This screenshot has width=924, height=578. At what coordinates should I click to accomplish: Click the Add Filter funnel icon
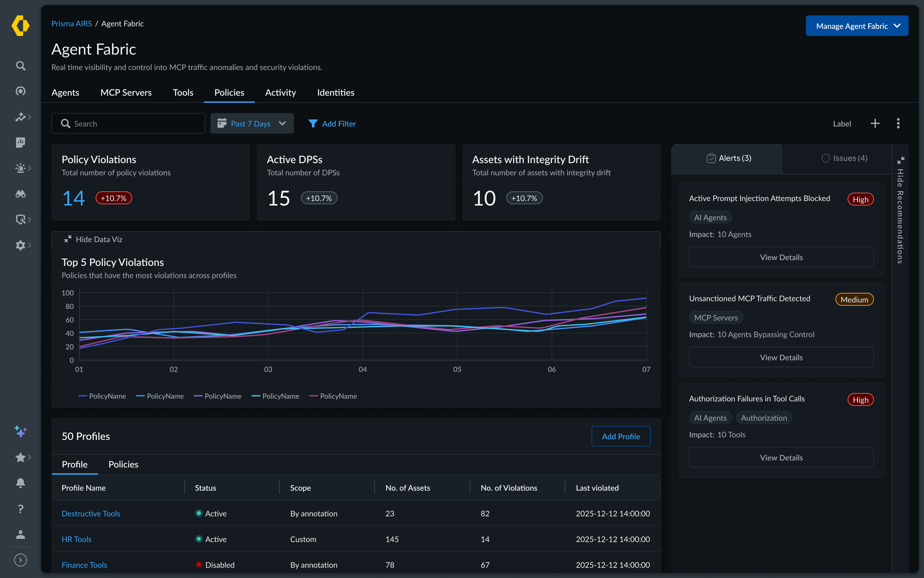coord(313,124)
